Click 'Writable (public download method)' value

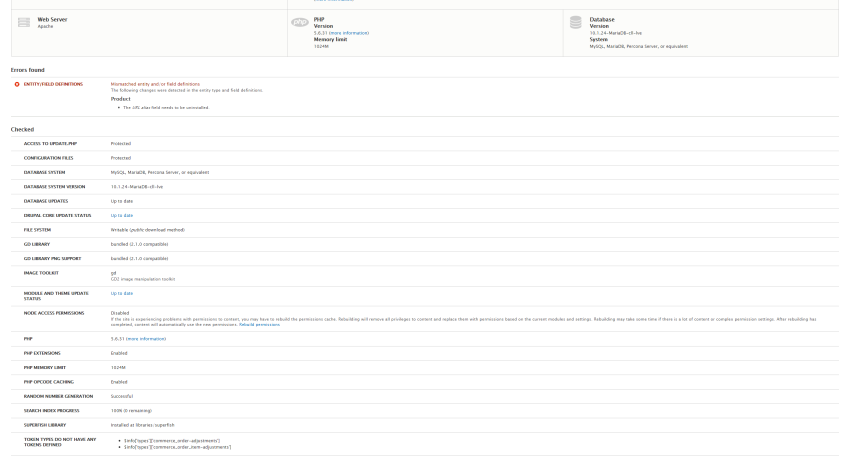147,230
